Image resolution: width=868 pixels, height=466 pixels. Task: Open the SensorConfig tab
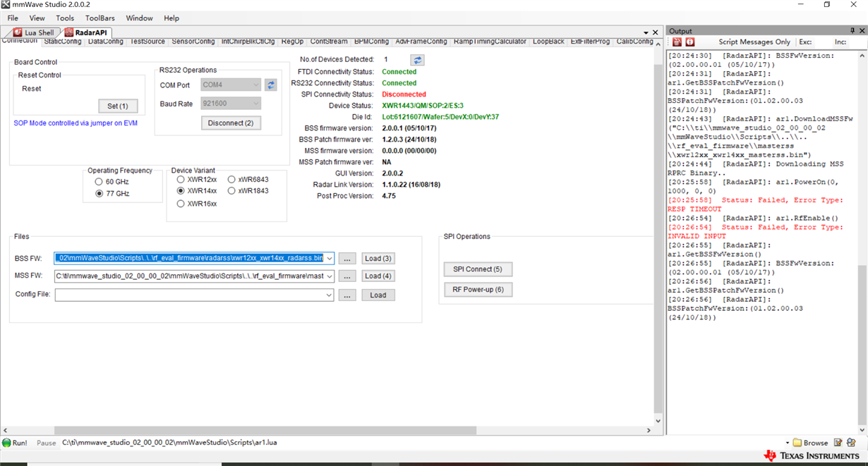point(193,42)
